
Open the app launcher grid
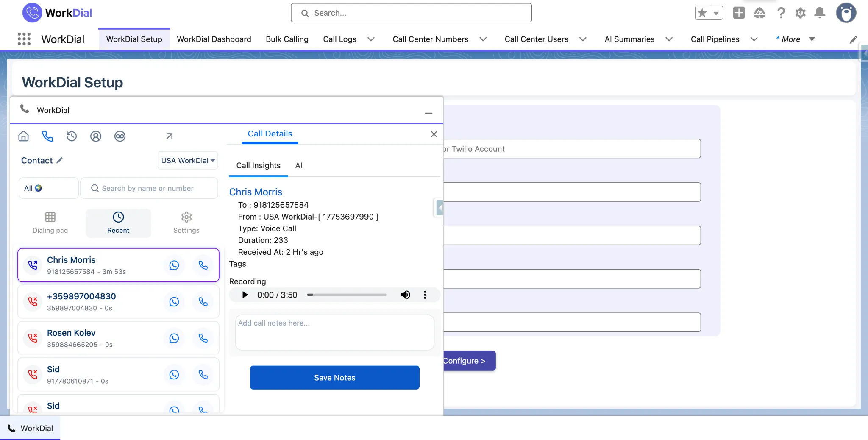[24, 39]
